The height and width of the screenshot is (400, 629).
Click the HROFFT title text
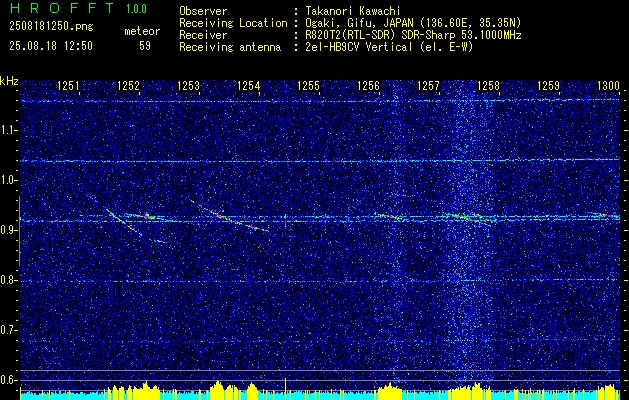click(62, 8)
